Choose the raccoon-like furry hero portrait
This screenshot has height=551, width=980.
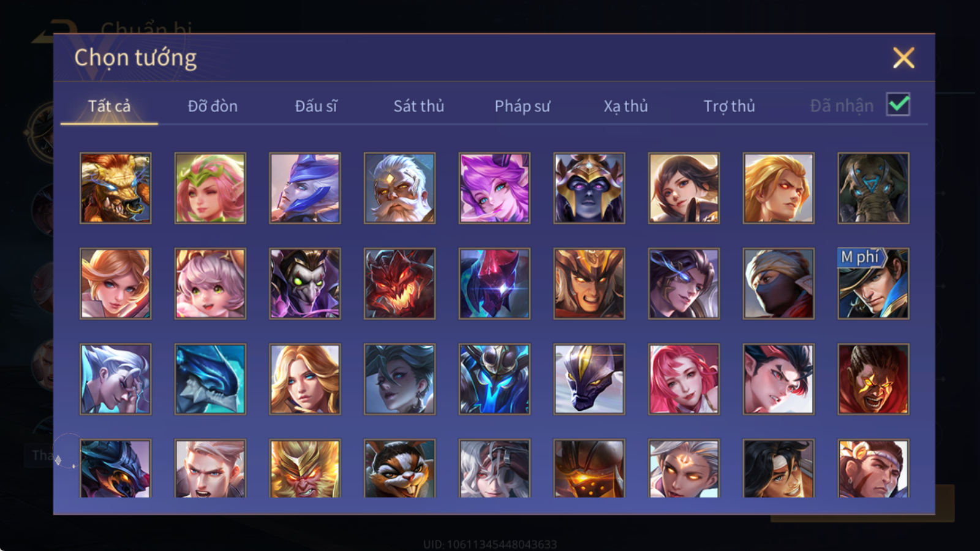coord(399,468)
